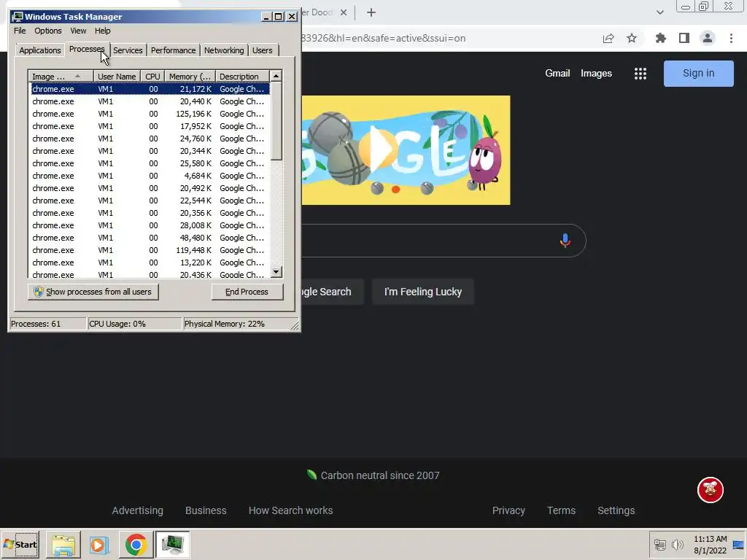
Task: Select chrome.exe row using 125,196 K
Action: click(150, 114)
